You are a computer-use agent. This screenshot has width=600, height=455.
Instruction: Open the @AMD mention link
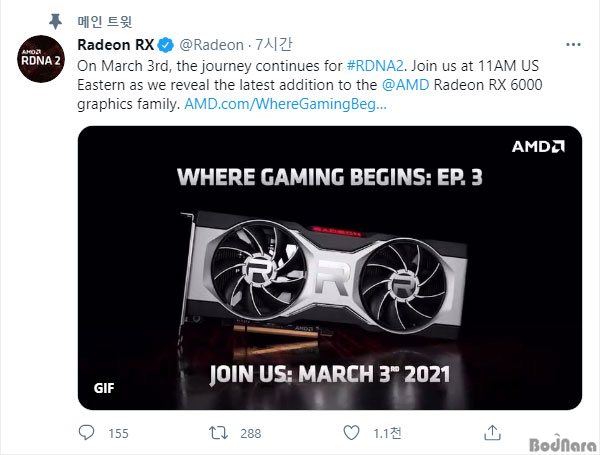click(406, 85)
